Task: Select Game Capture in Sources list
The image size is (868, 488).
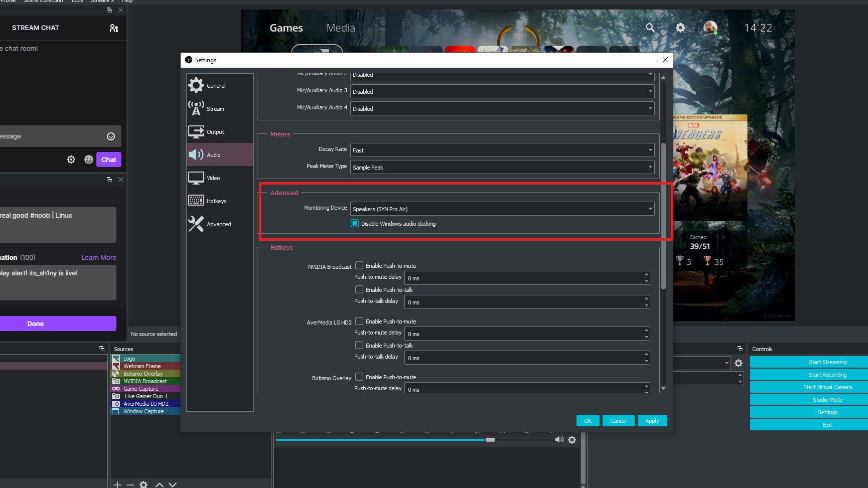Action: click(141, 389)
